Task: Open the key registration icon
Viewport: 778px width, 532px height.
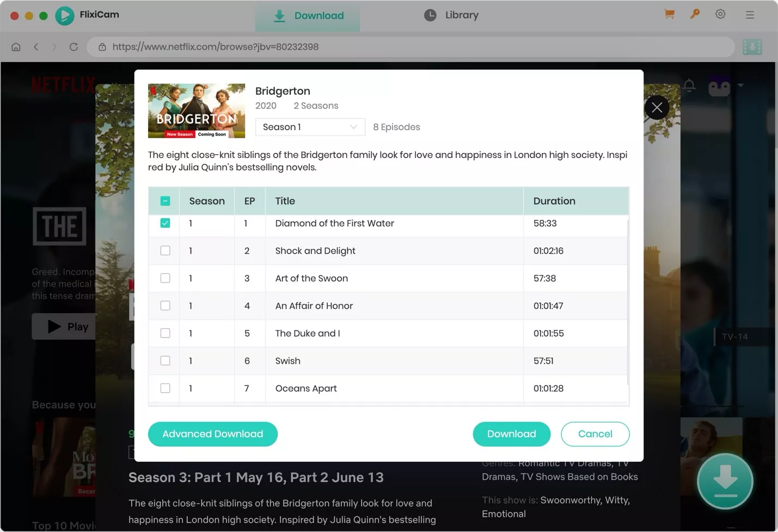Action: click(x=695, y=15)
